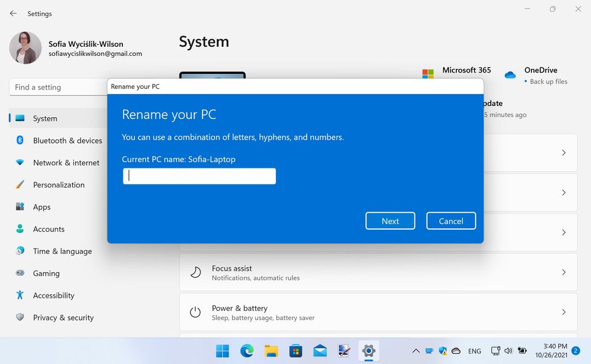
Task: Click the Focus assist moon icon
Action: point(196,272)
